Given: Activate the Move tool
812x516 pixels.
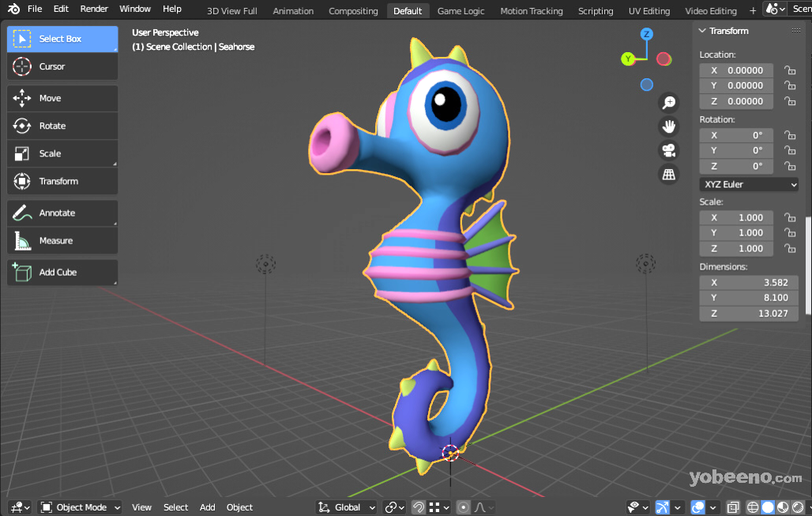Looking at the screenshot, I should coord(62,98).
